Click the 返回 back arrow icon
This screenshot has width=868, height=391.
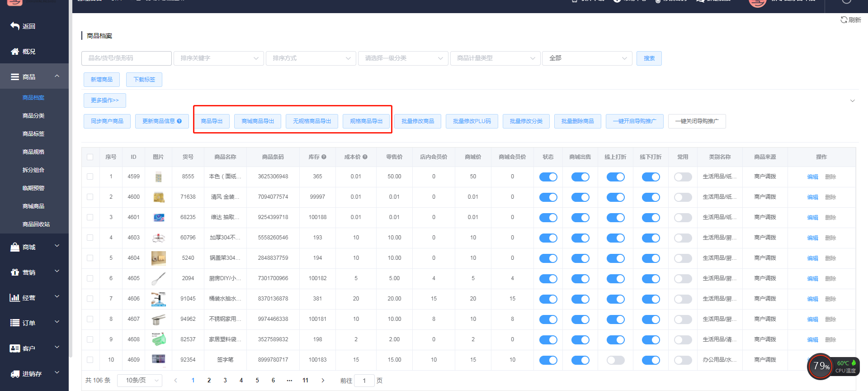point(15,26)
